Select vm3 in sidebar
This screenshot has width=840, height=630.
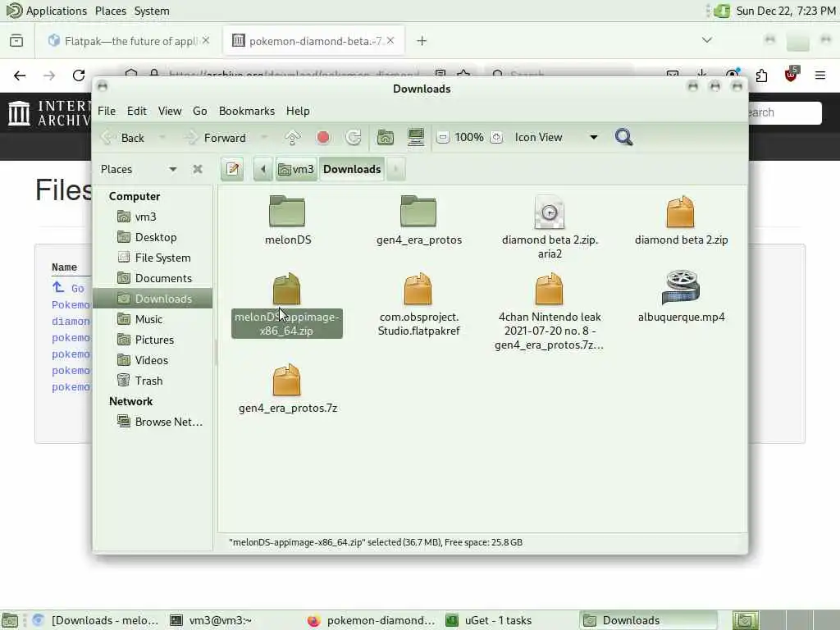coord(153,217)
